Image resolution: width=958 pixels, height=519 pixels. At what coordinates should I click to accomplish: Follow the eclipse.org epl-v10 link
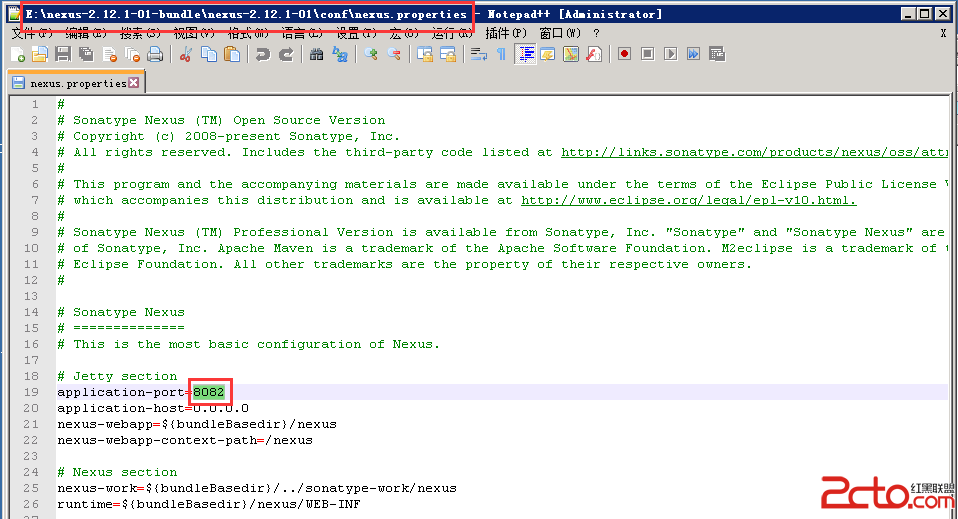[689, 201]
